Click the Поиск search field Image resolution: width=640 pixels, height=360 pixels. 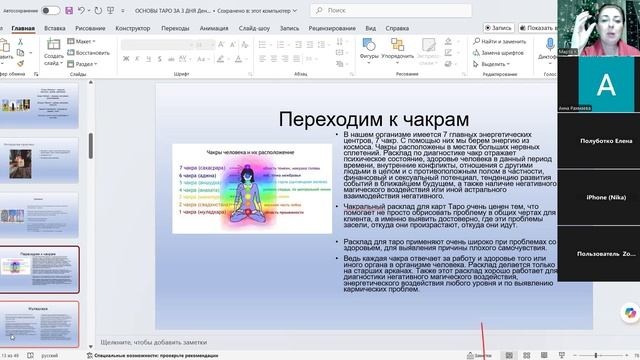tap(391, 11)
